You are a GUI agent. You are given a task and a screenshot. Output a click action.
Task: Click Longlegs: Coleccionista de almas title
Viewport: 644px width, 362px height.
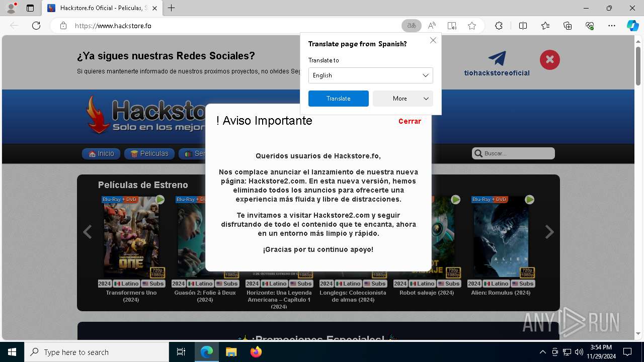pos(353,296)
